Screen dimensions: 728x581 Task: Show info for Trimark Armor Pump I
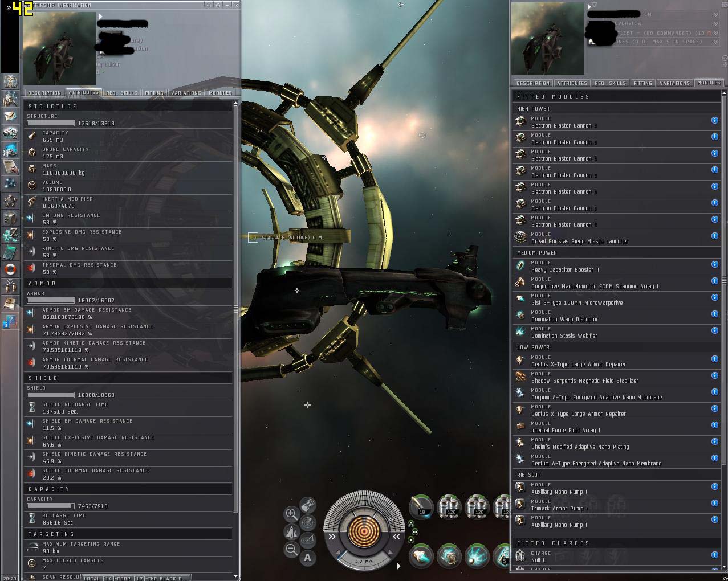(x=714, y=503)
